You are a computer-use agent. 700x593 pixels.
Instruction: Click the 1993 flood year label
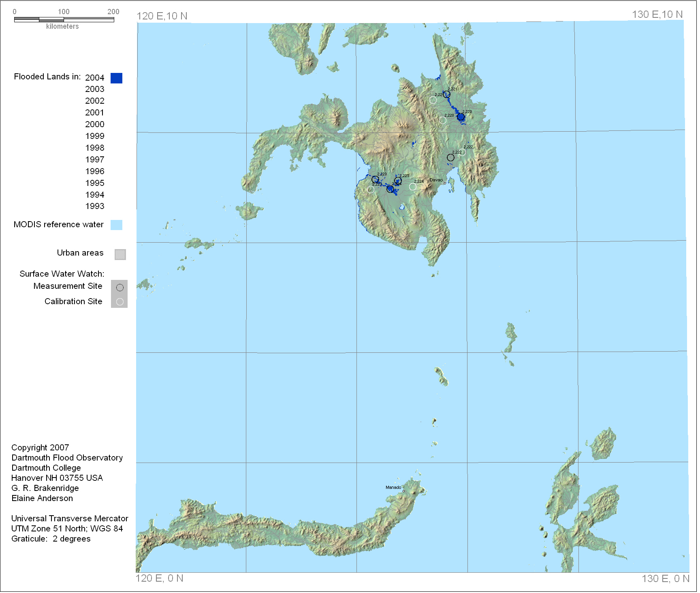[95, 207]
